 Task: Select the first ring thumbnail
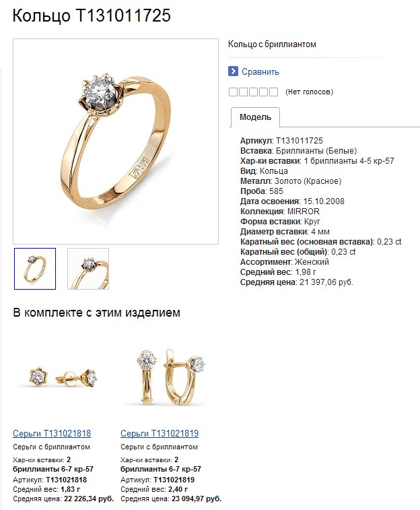(35, 269)
